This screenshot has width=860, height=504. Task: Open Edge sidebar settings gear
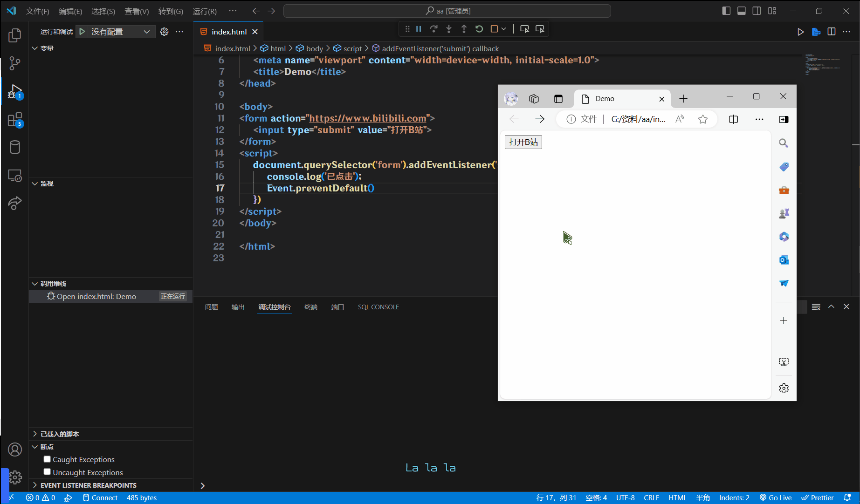coord(784,388)
